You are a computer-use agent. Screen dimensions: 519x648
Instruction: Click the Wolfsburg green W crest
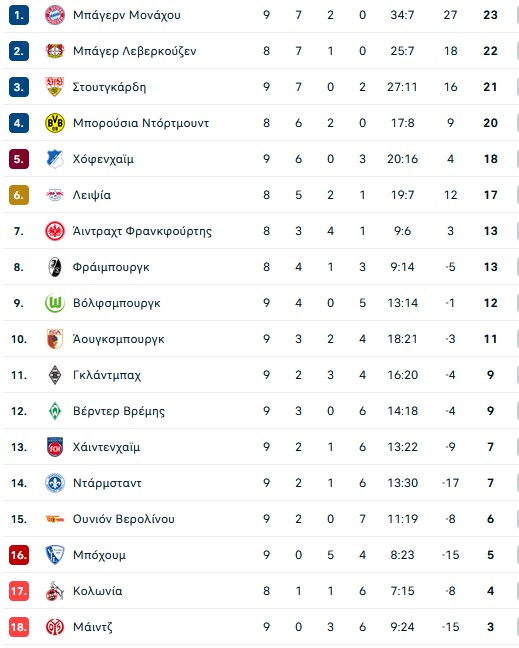55,303
